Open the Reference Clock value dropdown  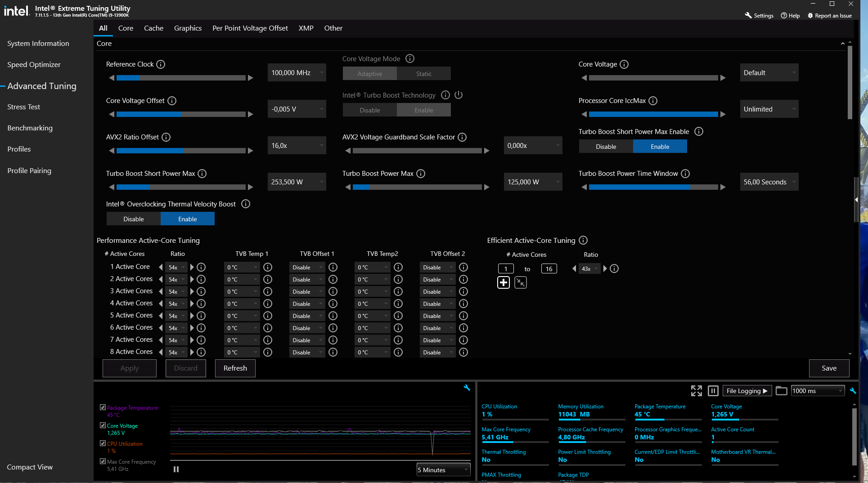(297, 73)
